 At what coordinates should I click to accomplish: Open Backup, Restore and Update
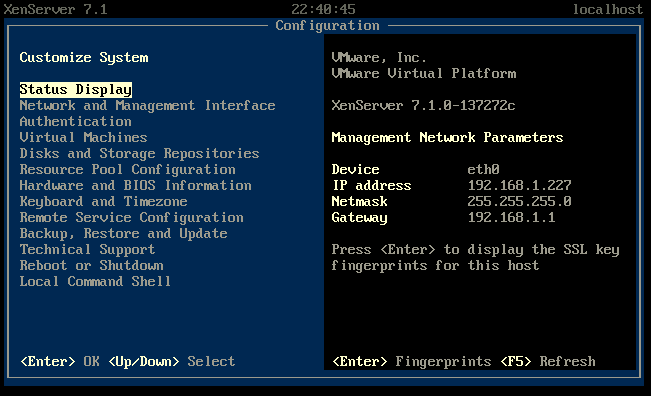(x=123, y=234)
